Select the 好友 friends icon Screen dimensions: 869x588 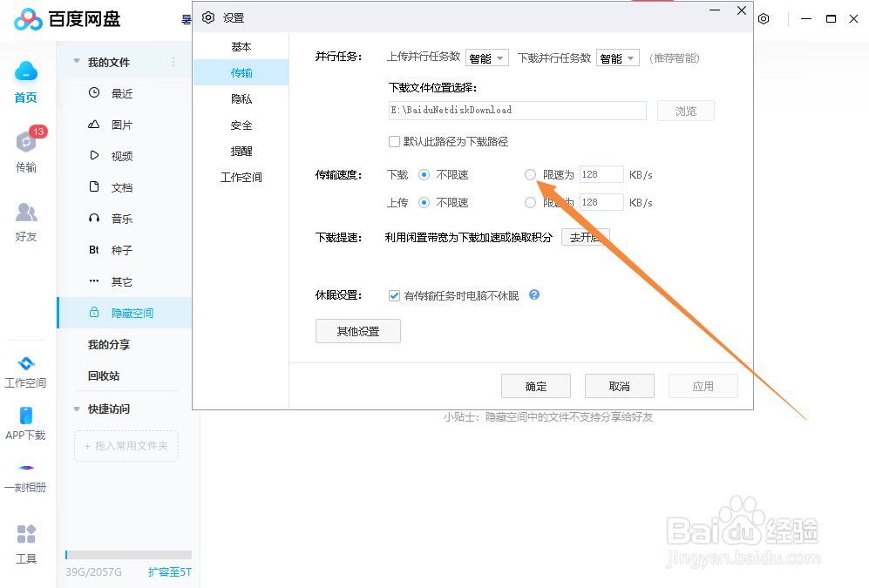coord(25,220)
